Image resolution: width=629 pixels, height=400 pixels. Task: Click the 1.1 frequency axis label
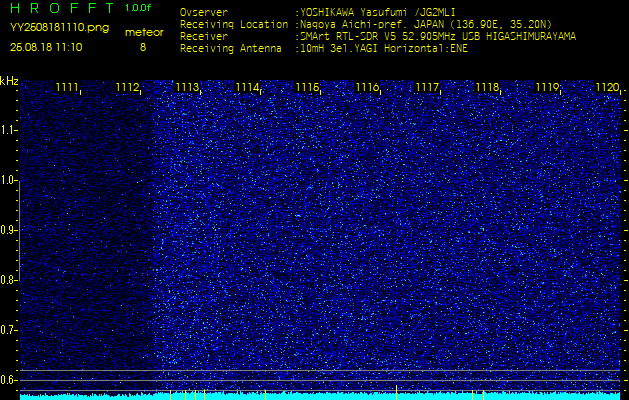point(8,130)
